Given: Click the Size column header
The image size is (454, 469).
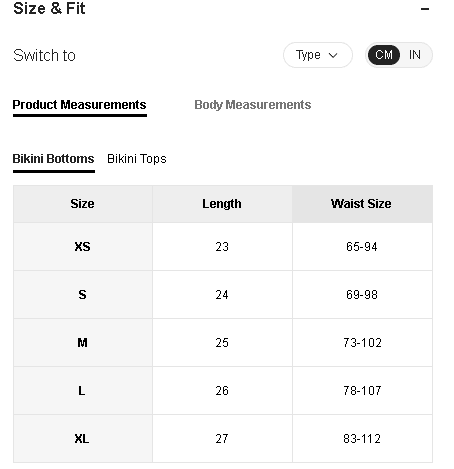Looking at the screenshot, I should (82, 204).
